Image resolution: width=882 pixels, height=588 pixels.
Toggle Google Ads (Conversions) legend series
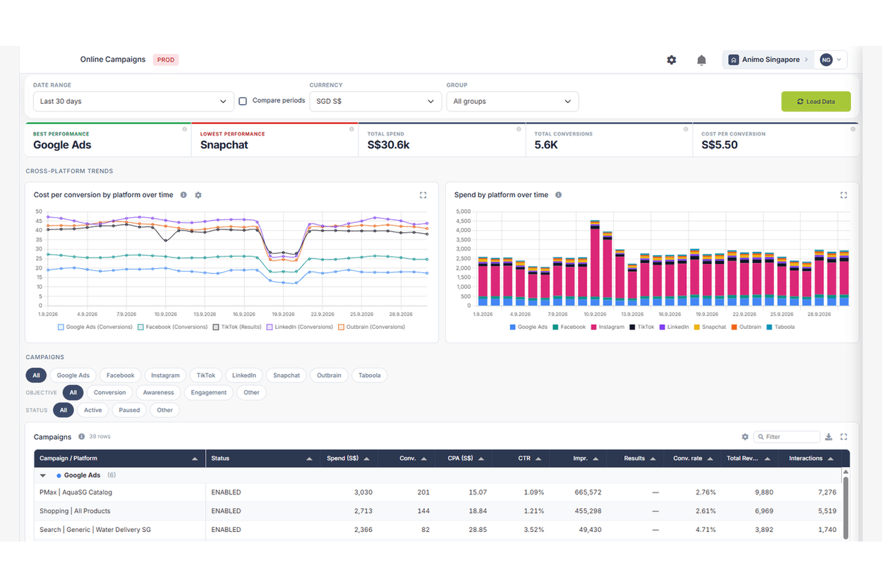click(x=95, y=327)
